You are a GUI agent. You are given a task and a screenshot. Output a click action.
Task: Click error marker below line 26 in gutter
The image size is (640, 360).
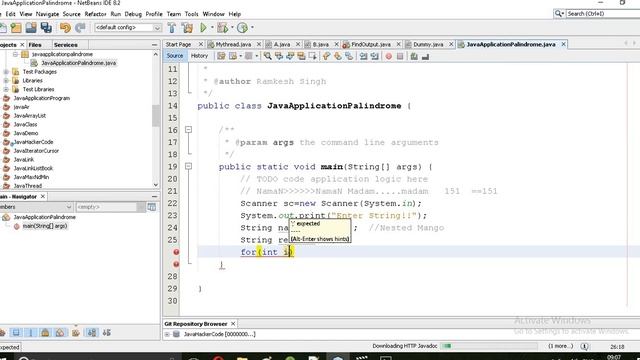click(176, 264)
